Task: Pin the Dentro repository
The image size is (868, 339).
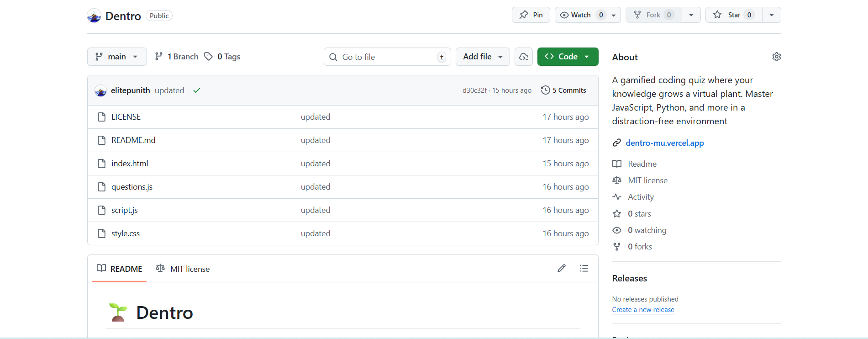Action: pos(531,15)
